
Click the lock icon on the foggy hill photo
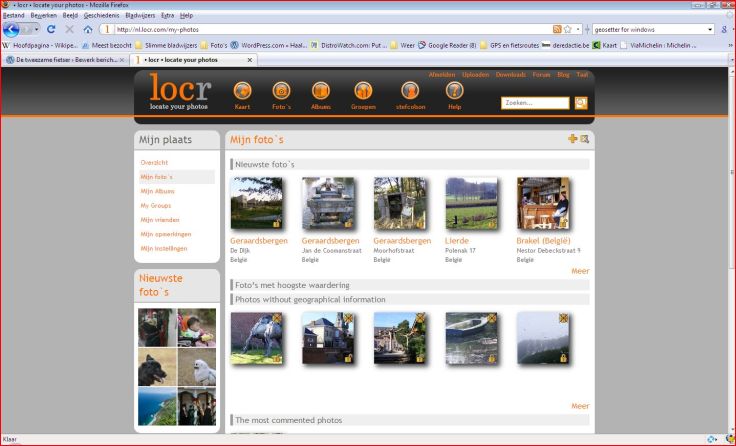coord(563,358)
